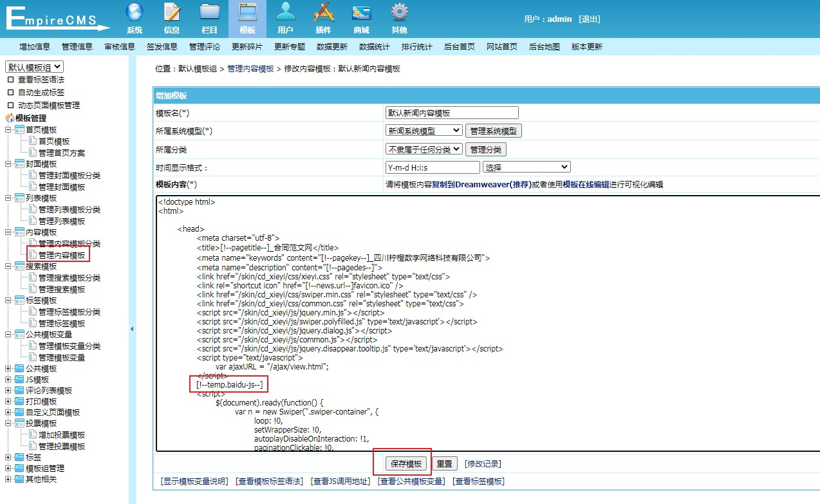Expand the 模板组管理 tree node
This screenshot has height=504, width=820.
(8, 469)
